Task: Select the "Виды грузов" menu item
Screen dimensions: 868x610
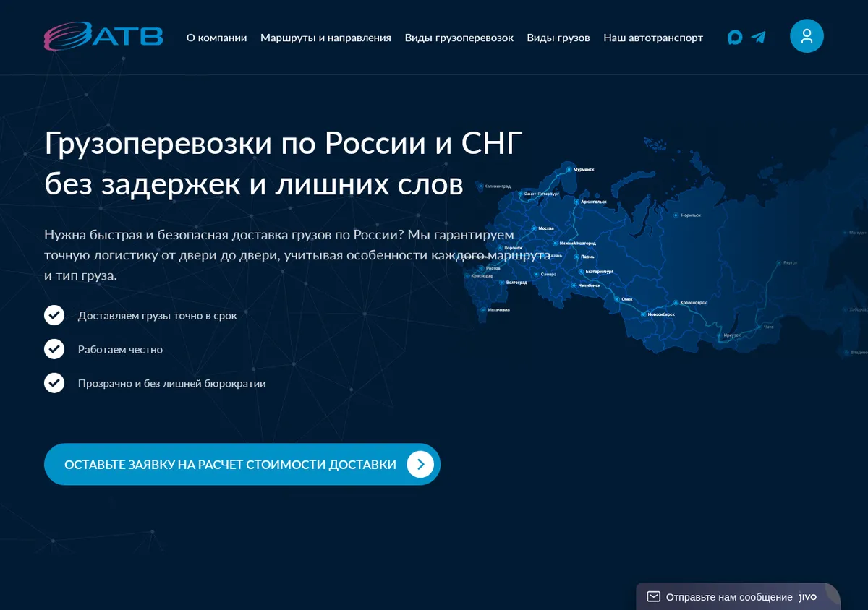Action: [x=558, y=38]
